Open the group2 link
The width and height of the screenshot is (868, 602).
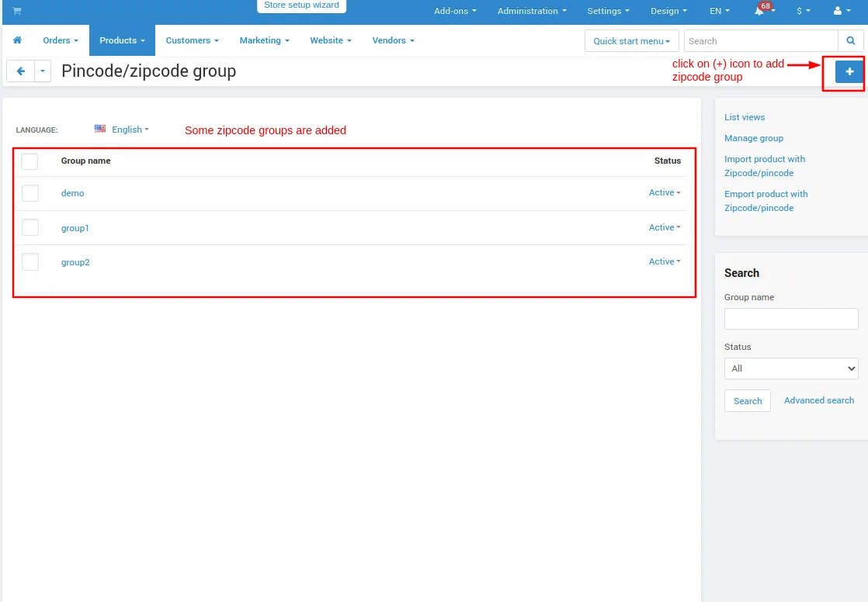pos(75,262)
